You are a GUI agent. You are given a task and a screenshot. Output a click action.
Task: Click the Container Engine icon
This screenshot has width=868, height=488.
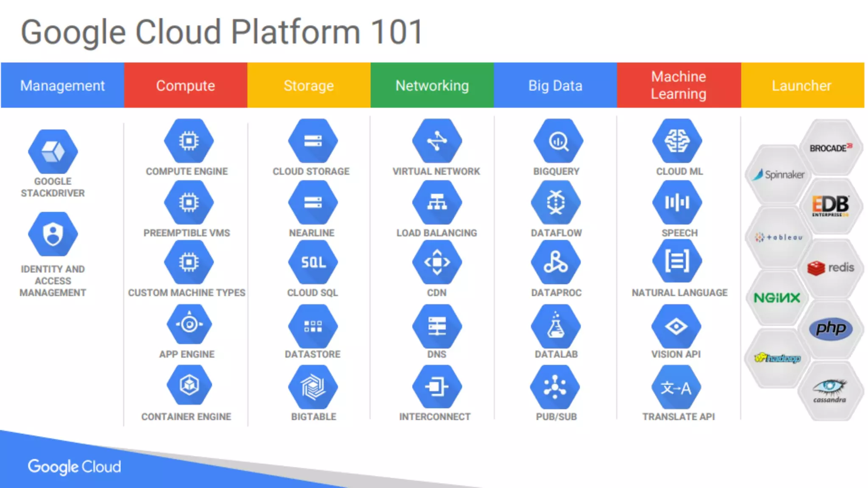tap(189, 385)
